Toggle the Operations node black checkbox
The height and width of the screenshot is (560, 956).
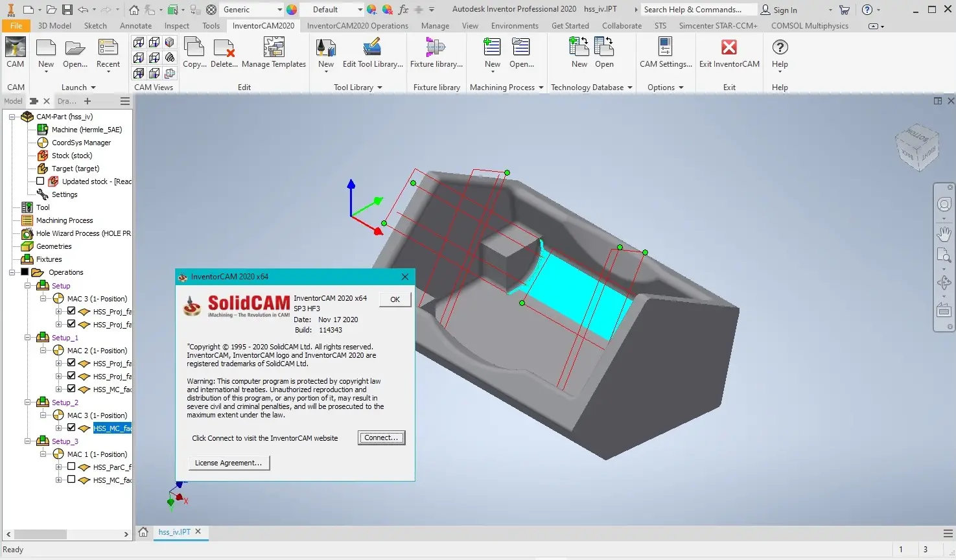pos(25,272)
